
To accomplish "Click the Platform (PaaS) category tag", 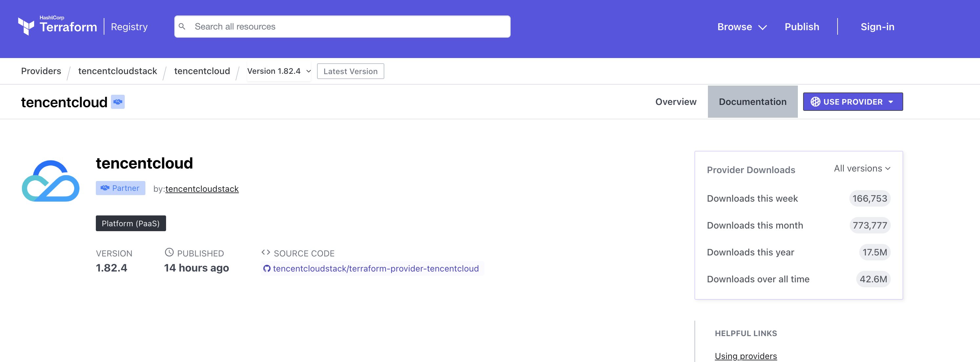I will (131, 223).
